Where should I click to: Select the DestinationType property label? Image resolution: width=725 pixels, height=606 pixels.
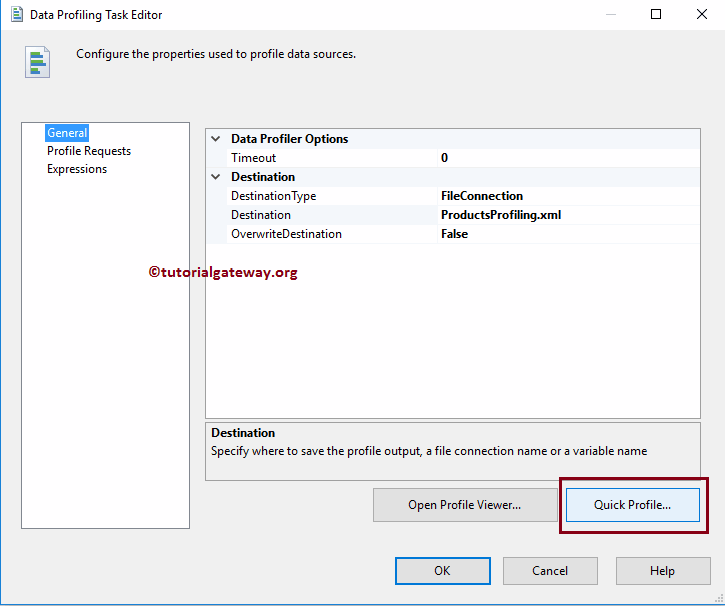coord(274,196)
